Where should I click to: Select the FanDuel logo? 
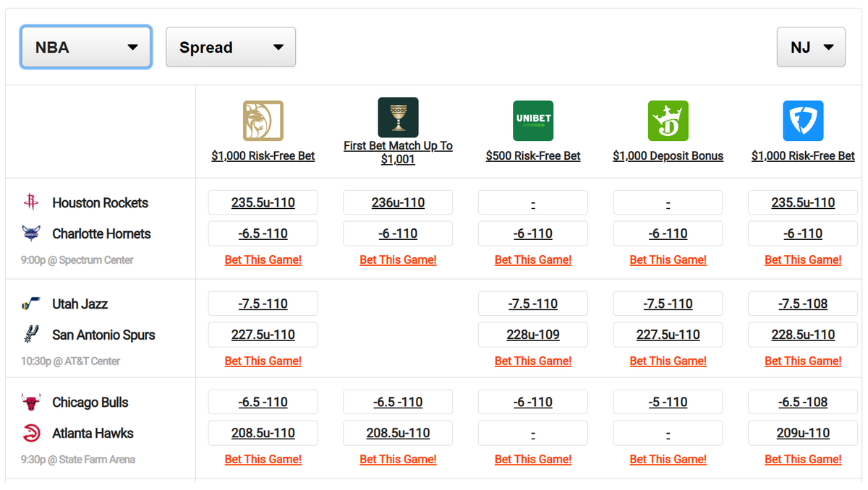(803, 120)
